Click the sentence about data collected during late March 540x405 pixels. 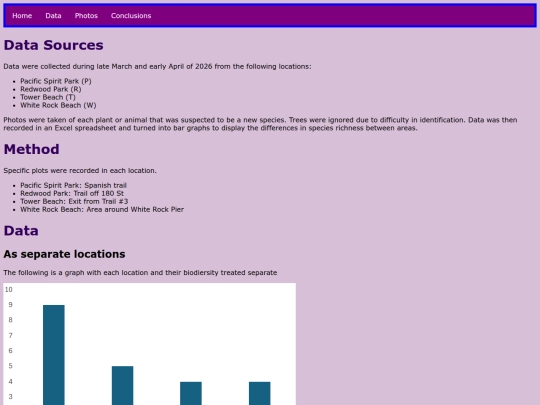tap(157, 66)
